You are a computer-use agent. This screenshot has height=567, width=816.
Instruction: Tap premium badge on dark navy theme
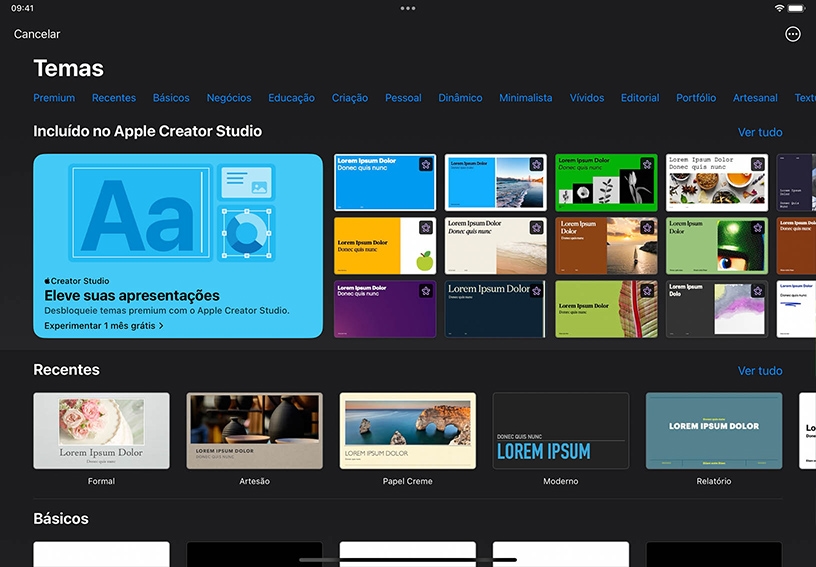[537, 291]
